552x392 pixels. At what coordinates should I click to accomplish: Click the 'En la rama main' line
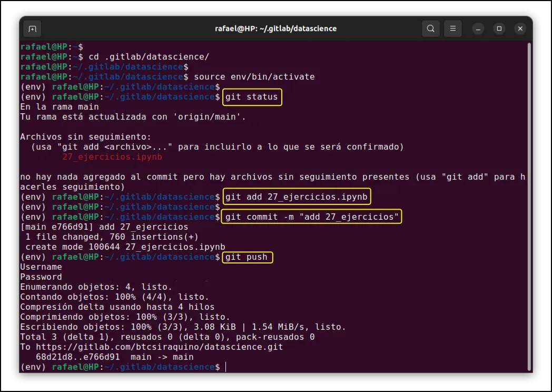tap(60, 107)
